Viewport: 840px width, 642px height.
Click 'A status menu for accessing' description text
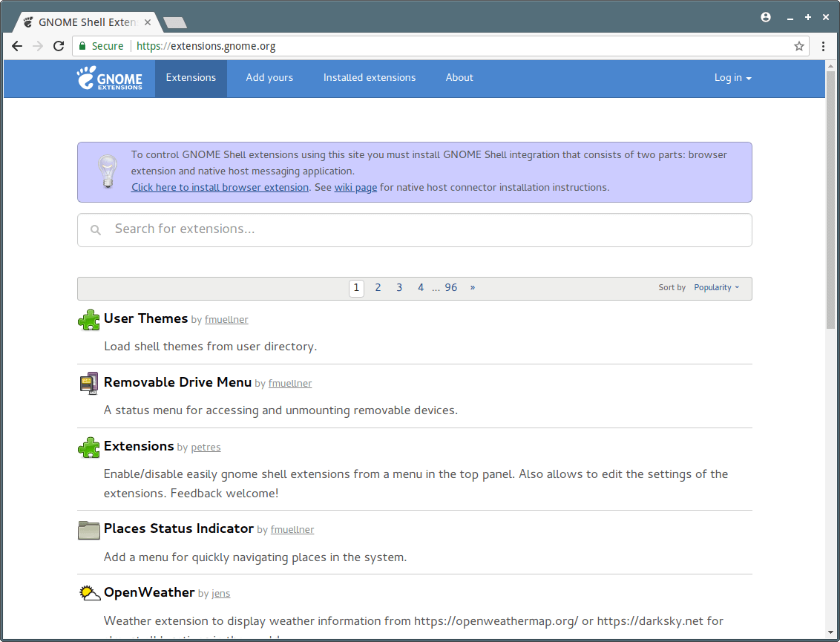tap(280, 410)
